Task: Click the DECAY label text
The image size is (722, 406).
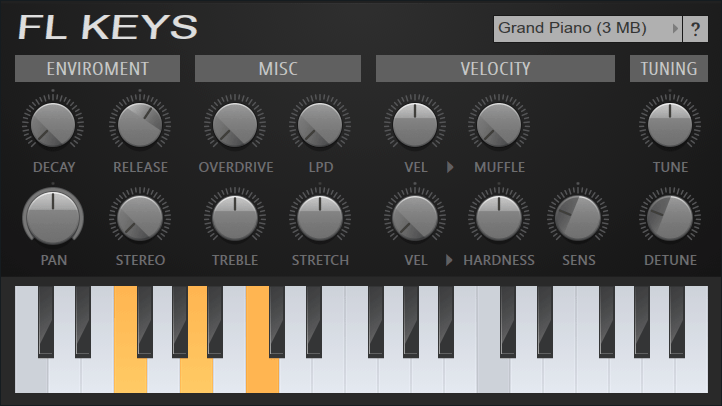Action: (x=54, y=167)
